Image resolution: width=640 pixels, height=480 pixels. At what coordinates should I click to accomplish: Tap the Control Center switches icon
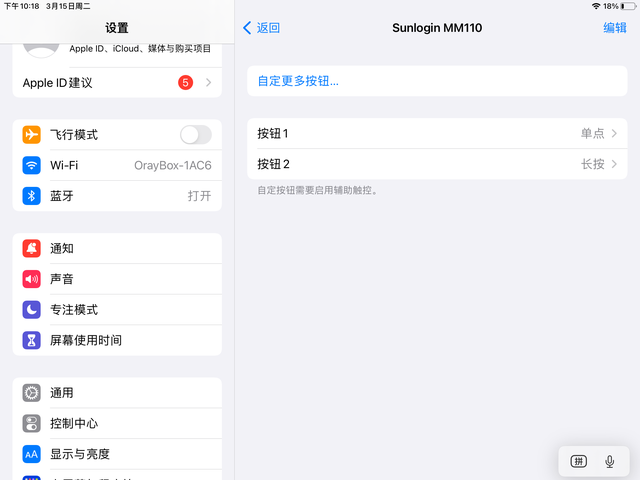[x=31, y=424]
